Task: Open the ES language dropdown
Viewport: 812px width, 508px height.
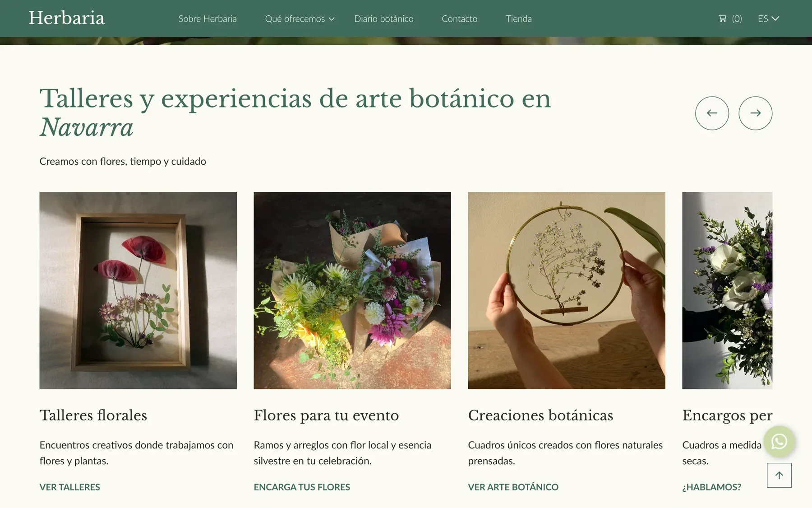Action: 768,19
